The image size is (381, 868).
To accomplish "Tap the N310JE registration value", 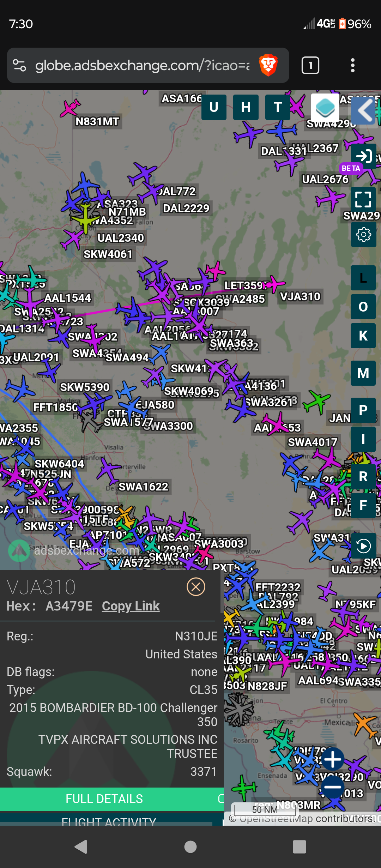I will tap(196, 636).
